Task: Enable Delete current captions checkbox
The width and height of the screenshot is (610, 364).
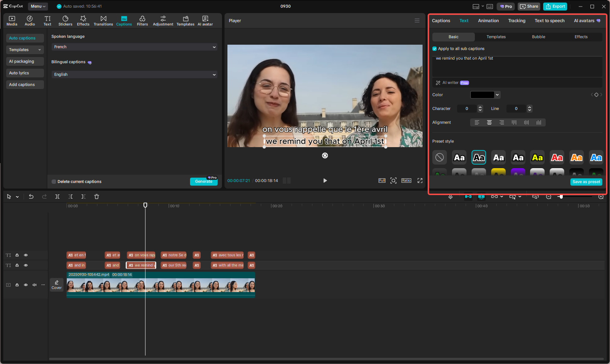Action: [54, 182]
